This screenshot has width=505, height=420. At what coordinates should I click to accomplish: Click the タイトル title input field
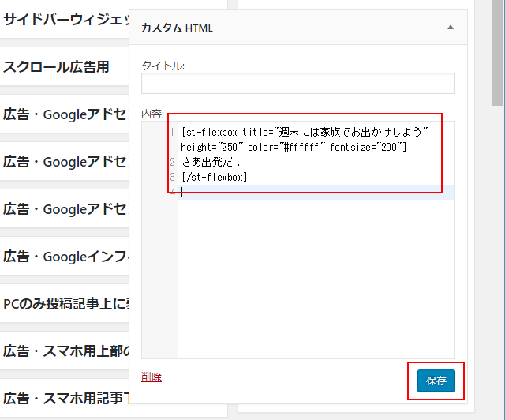[297, 84]
